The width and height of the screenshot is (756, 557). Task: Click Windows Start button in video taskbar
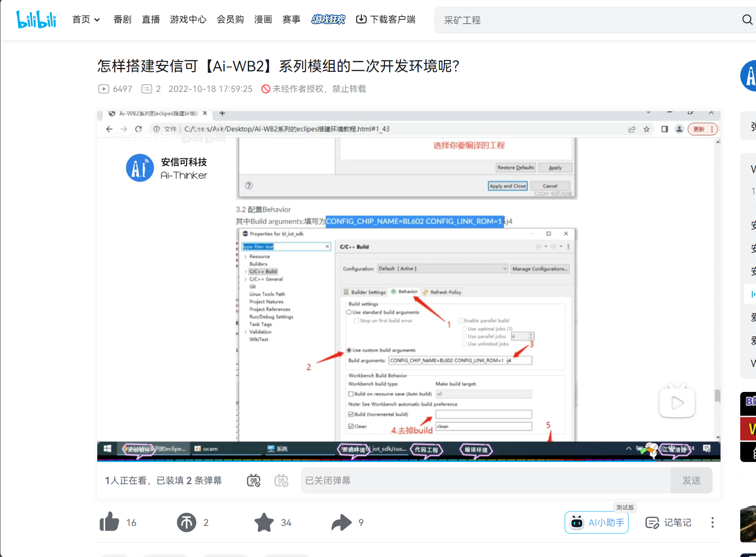pyautogui.click(x=107, y=448)
